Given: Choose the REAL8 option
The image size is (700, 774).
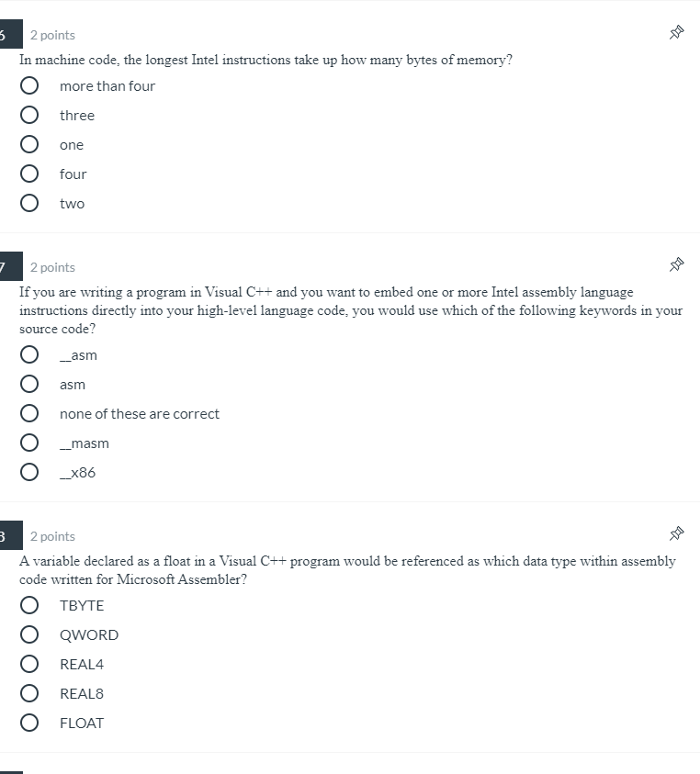Looking at the screenshot, I should coord(29,693).
